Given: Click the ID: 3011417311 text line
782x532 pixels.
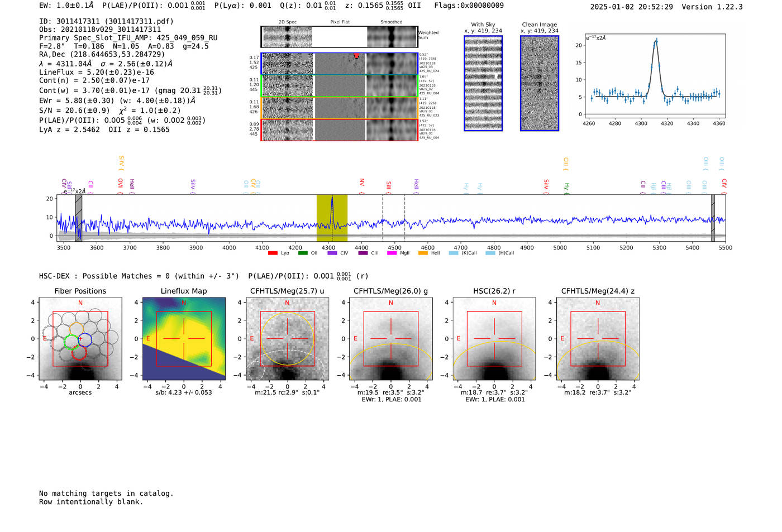Looking at the screenshot, I should coord(106,21).
